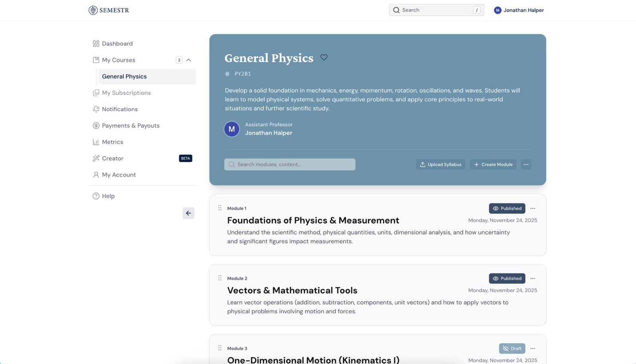Click the My Courses count badge 2
Screen dimensions: 636x364
pyautogui.click(x=179, y=60)
